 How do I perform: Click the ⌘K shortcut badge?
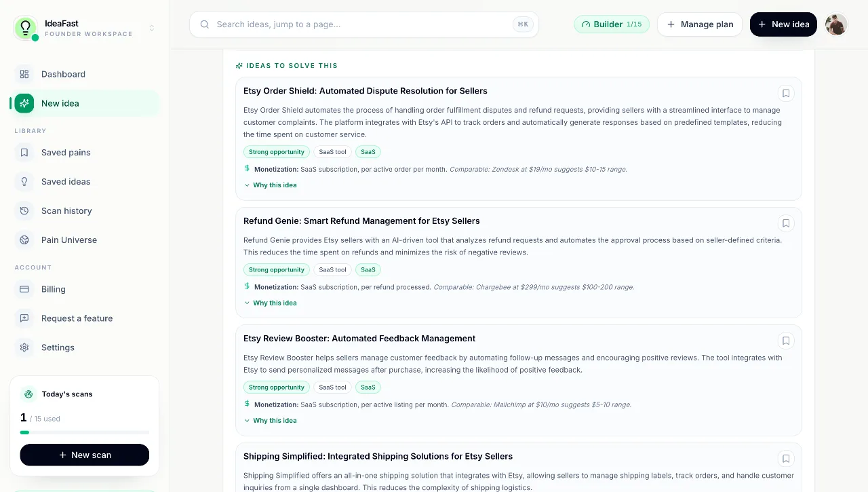pos(523,24)
